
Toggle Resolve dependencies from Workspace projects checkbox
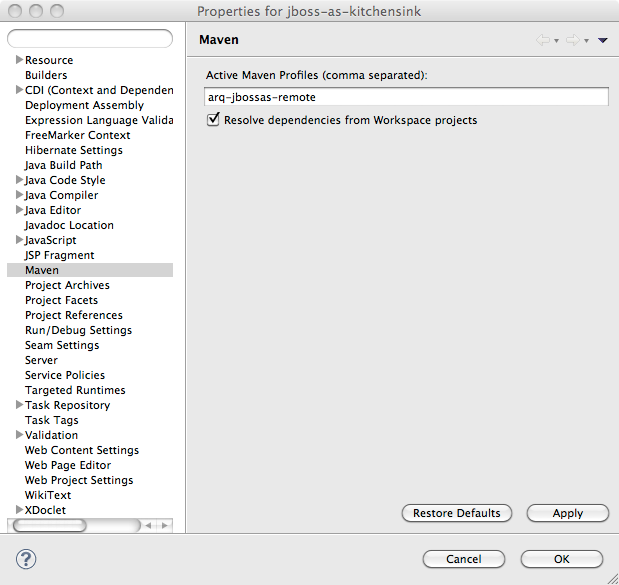tap(213, 119)
